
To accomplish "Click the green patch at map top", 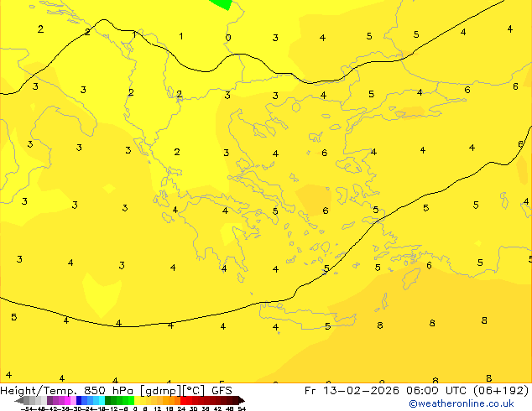I will [221, 4].
